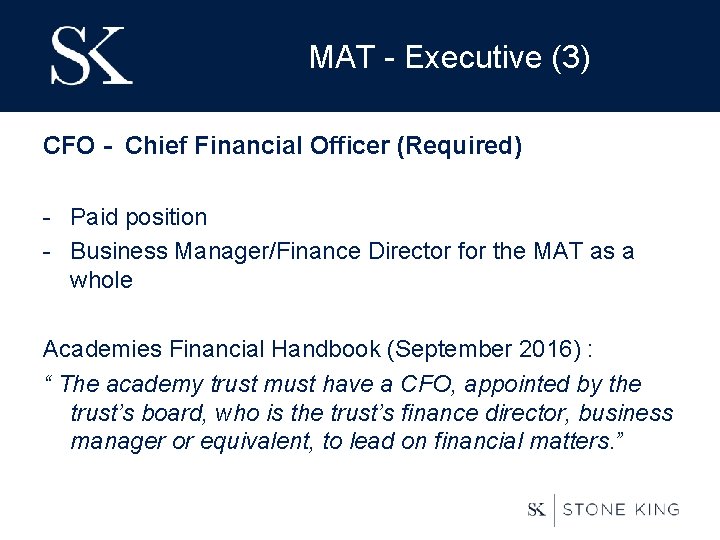This screenshot has height=540, width=720.
Task: Click the dash bullet before 'Paid position'
Action: coord(48,218)
